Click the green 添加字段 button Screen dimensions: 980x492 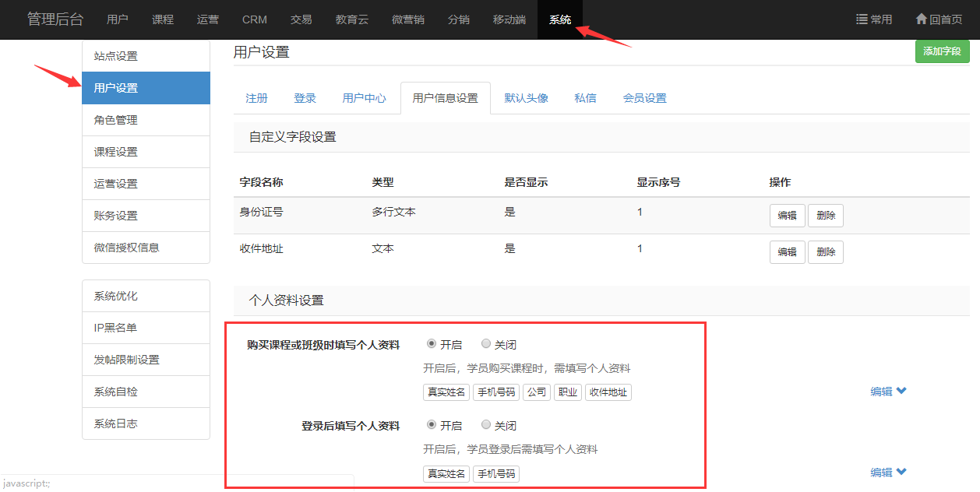(x=942, y=51)
